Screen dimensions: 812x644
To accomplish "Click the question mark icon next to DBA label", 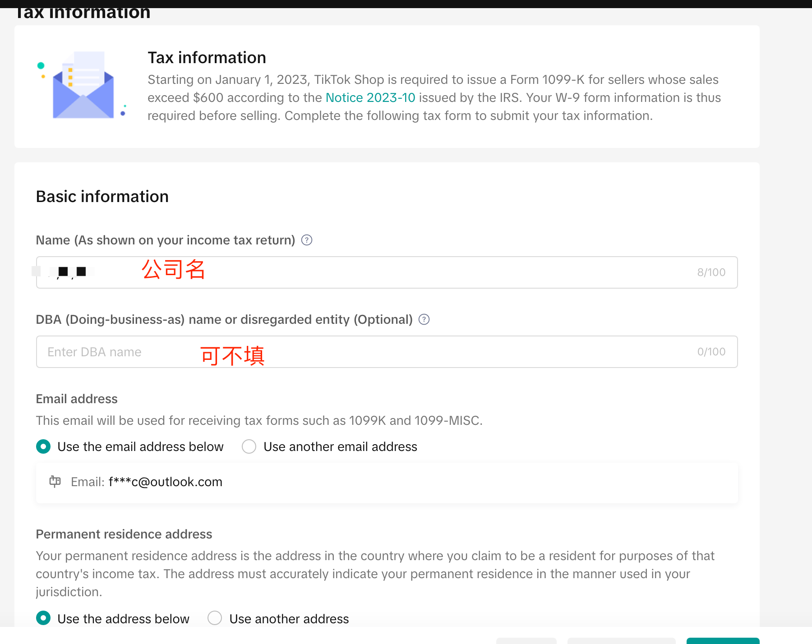I will (x=424, y=319).
